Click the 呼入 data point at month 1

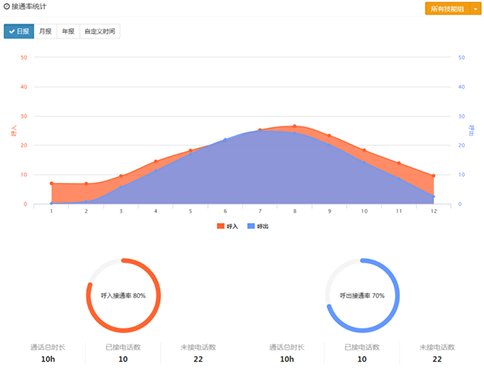[51, 183]
